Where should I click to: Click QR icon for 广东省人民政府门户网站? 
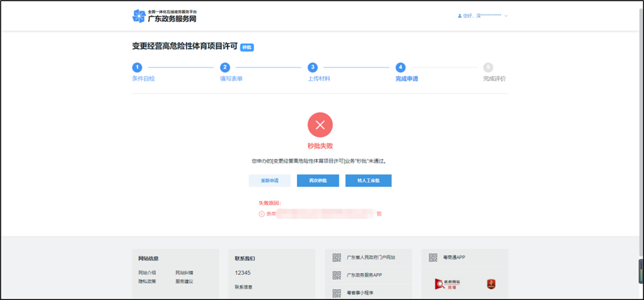(x=337, y=258)
